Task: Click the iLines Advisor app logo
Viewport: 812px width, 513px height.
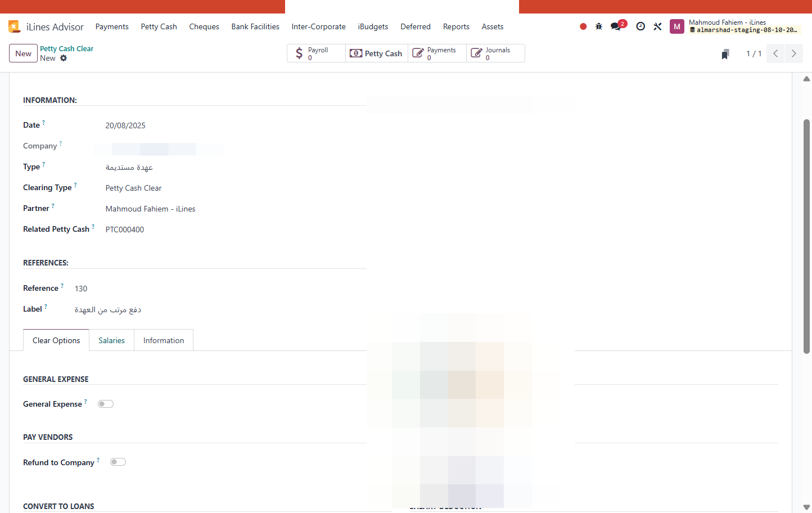Action: coord(15,26)
